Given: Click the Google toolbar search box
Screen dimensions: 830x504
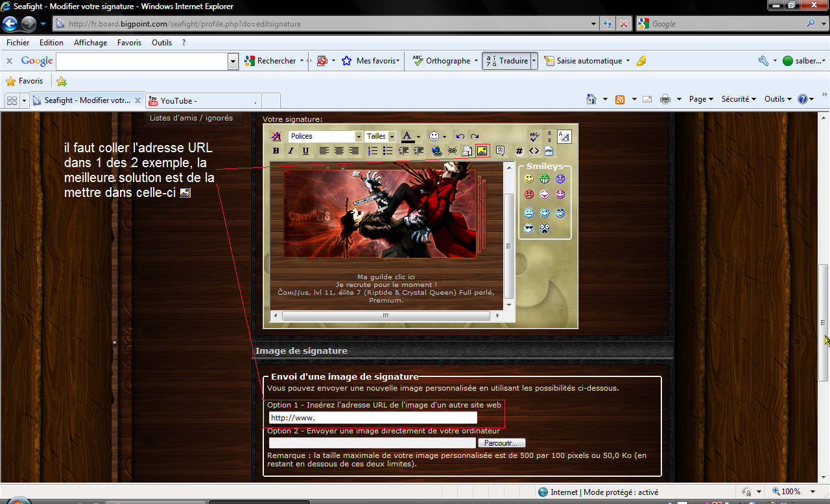Looking at the screenshot, I should click(142, 61).
